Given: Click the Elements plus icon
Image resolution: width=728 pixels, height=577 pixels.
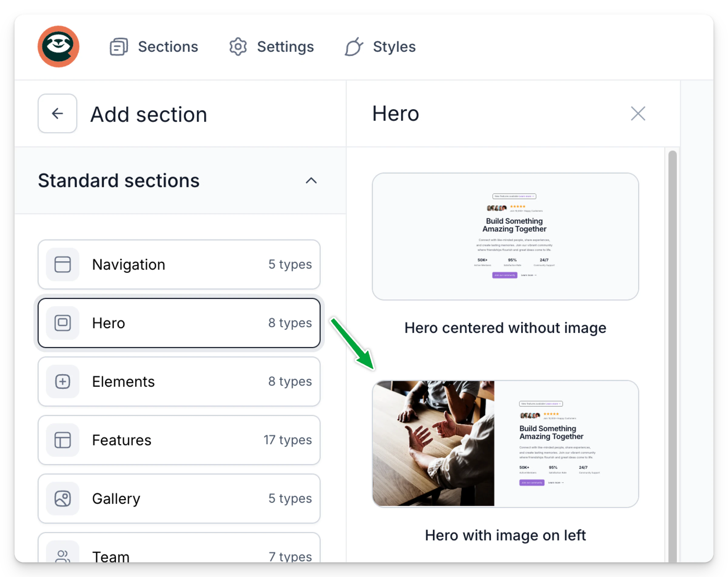Looking at the screenshot, I should 63,382.
